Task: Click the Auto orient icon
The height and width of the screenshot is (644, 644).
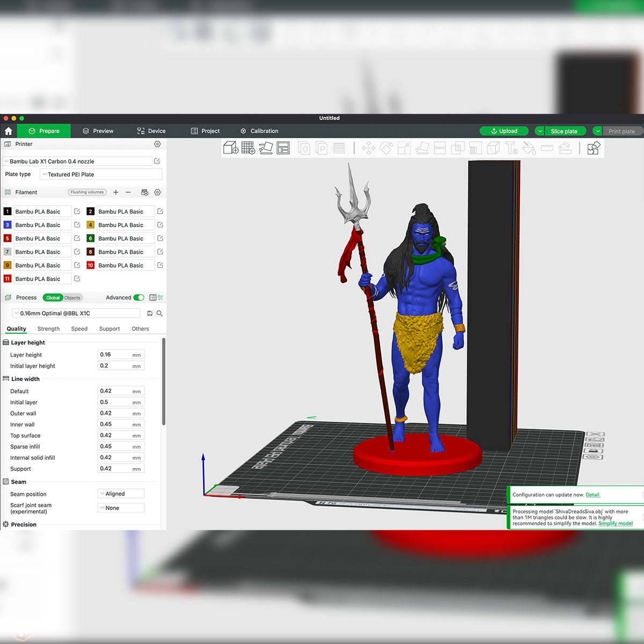Action: 266,148
